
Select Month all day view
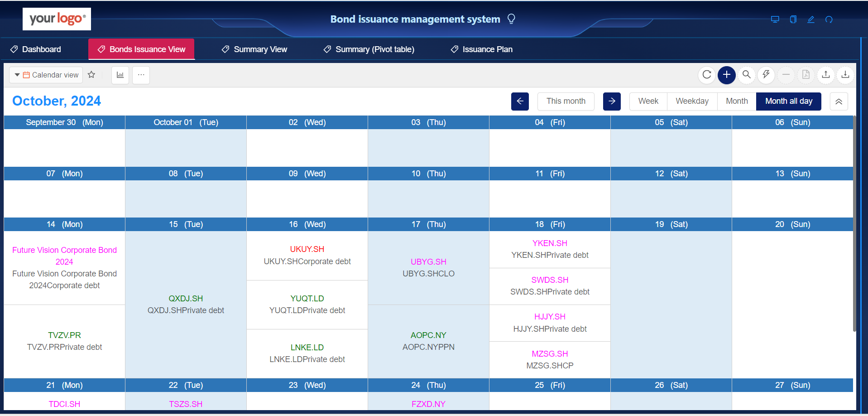coord(789,101)
